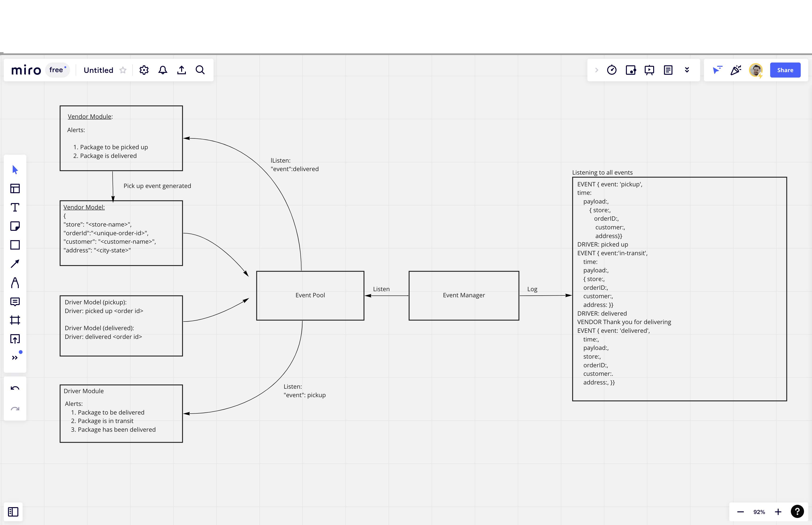Screen dimensions: 812x525
Task: Activate the text tool
Action: tap(15, 207)
